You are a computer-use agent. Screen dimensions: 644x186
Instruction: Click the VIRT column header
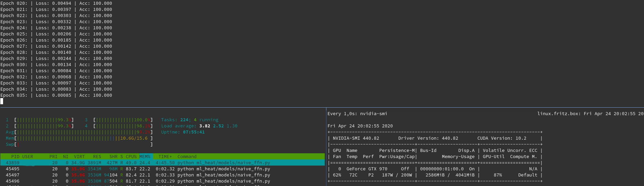[79, 157]
